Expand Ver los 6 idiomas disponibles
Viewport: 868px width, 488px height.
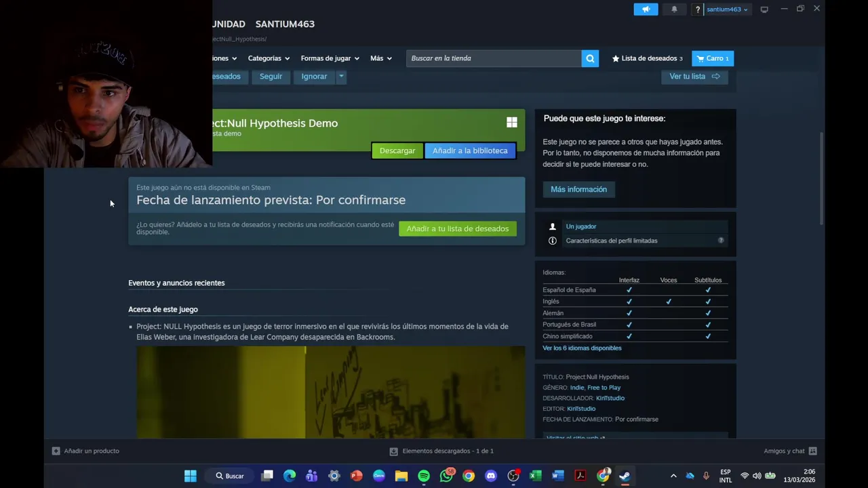point(582,348)
